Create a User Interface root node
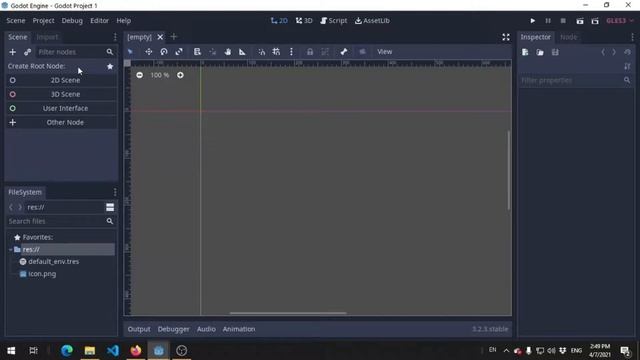The width and height of the screenshot is (640, 360). click(62, 109)
